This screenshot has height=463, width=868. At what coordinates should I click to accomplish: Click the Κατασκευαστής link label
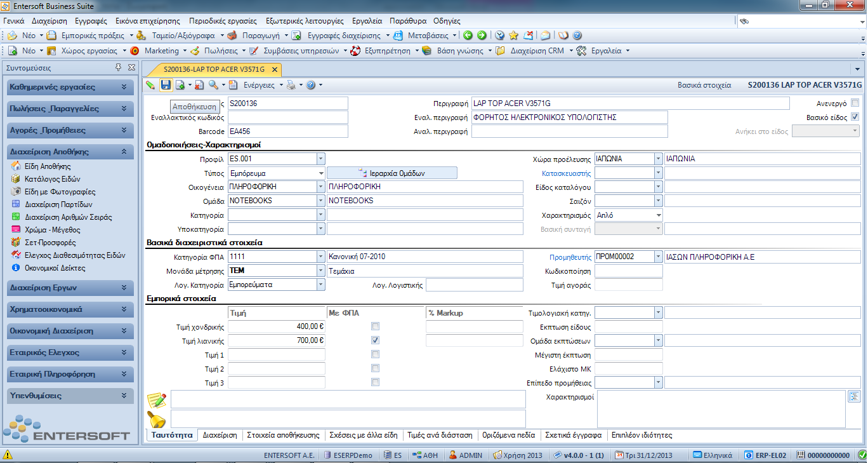coord(566,173)
